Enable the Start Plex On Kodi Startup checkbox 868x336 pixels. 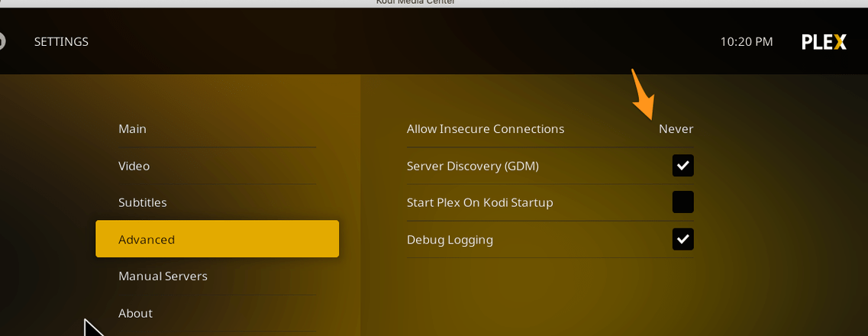point(683,202)
